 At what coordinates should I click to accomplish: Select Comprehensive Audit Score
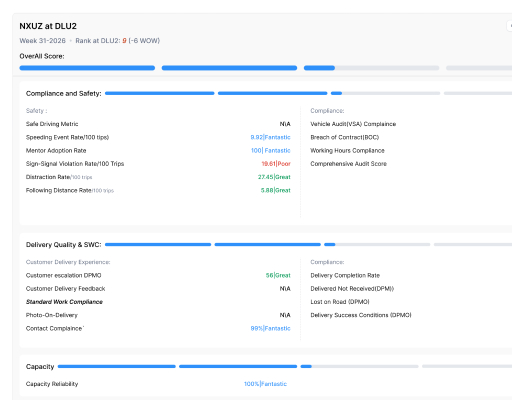tap(349, 164)
